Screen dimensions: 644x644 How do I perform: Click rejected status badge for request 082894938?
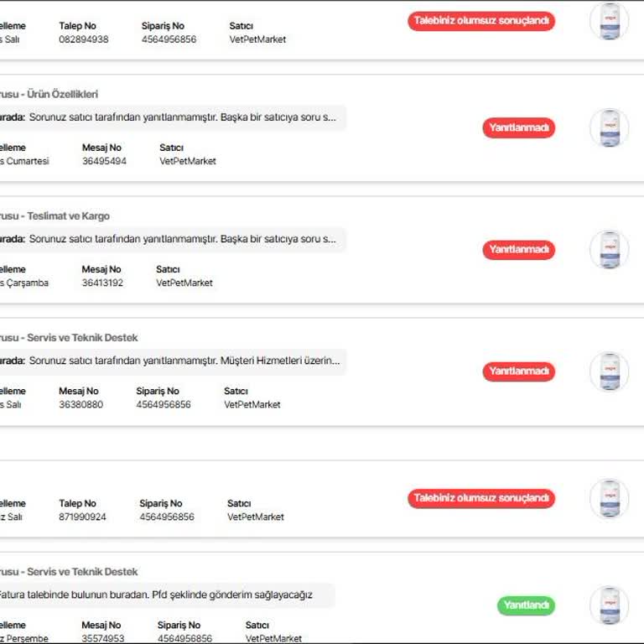(481, 21)
